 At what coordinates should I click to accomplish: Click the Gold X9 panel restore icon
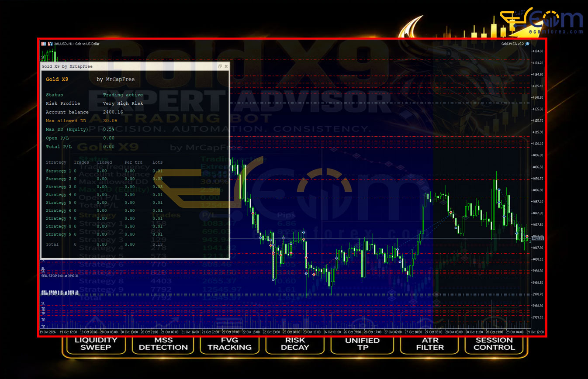click(220, 66)
